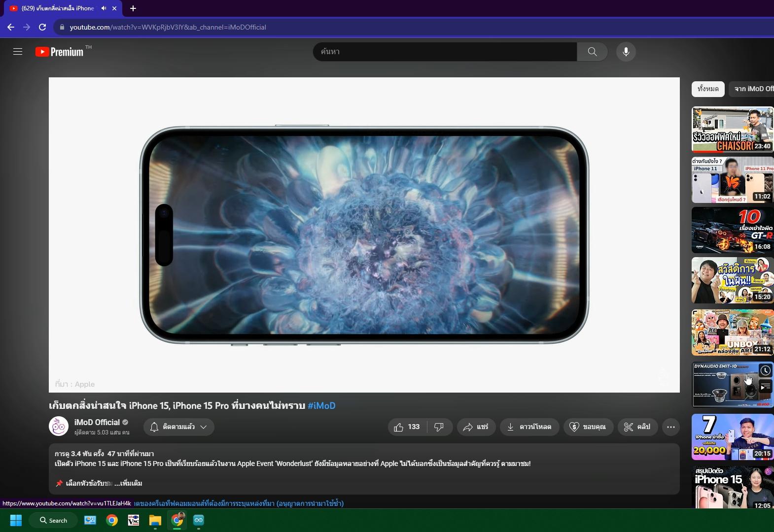Like the video with thumbs-up button

[x=407, y=427]
